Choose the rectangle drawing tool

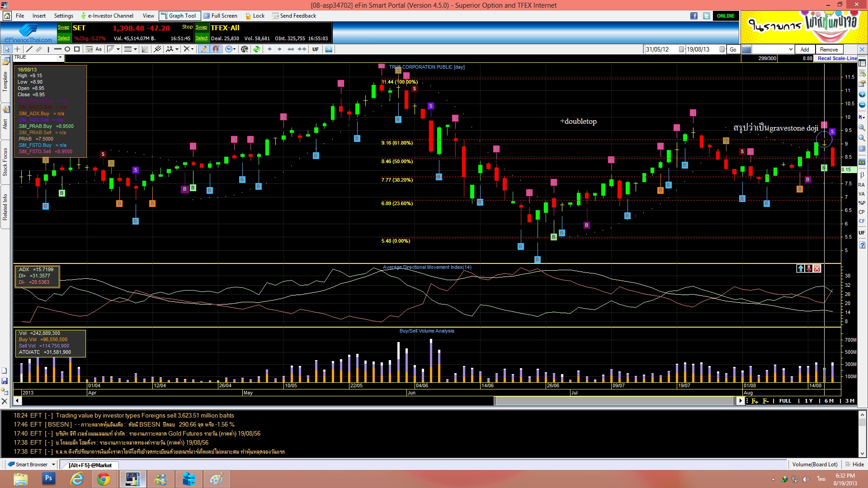(77, 49)
